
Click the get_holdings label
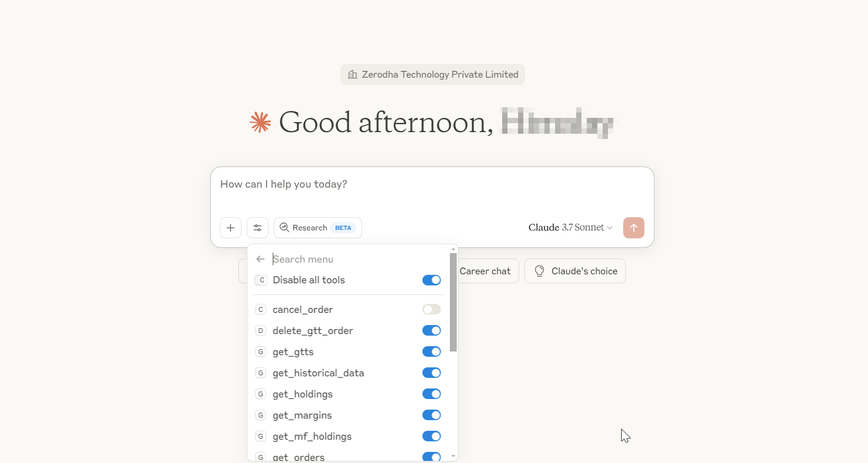coord(302,394)
